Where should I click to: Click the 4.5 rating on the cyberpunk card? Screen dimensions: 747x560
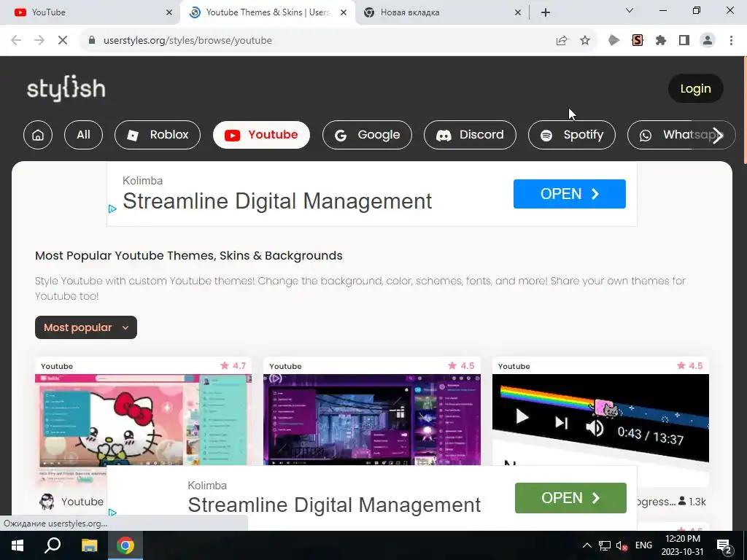click(x=461, y=366)
